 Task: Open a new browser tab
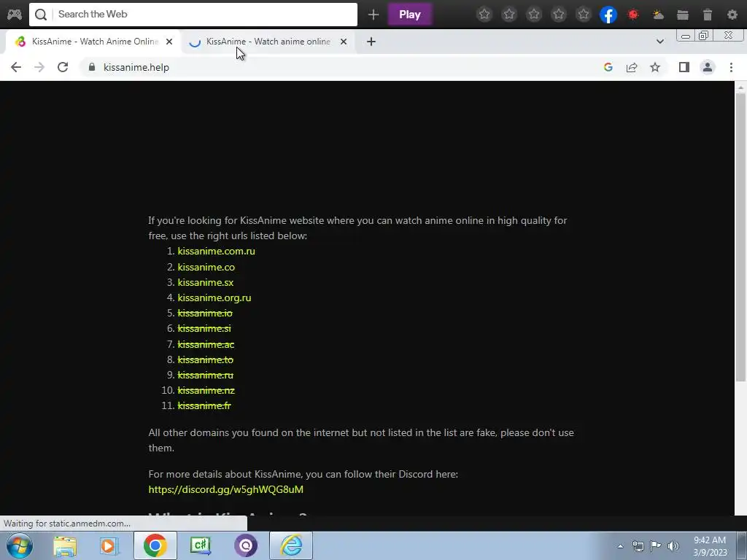371,42
